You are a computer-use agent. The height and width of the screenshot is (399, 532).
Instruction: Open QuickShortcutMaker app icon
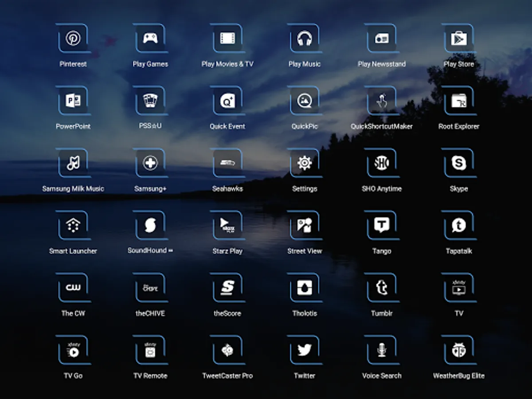(382, 101)
